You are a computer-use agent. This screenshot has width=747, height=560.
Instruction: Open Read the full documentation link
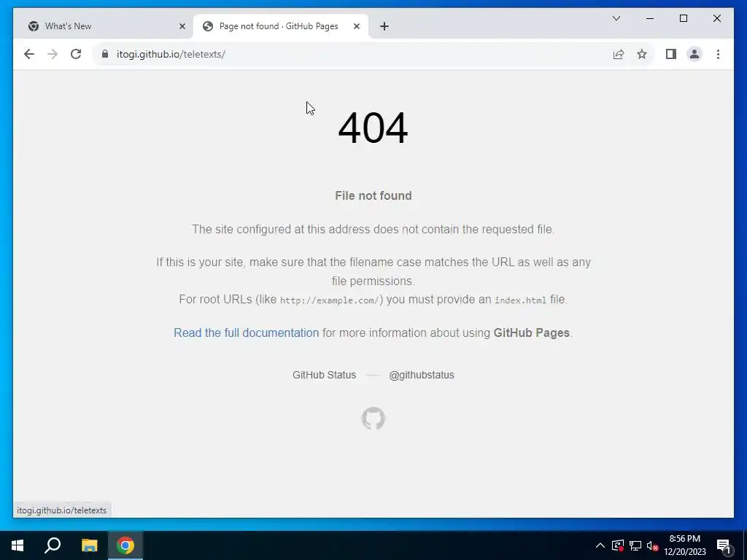[246, 332]
